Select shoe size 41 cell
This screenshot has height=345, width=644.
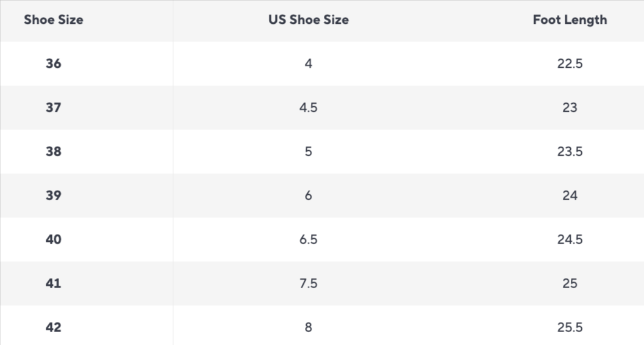click(x=54, y=283)
